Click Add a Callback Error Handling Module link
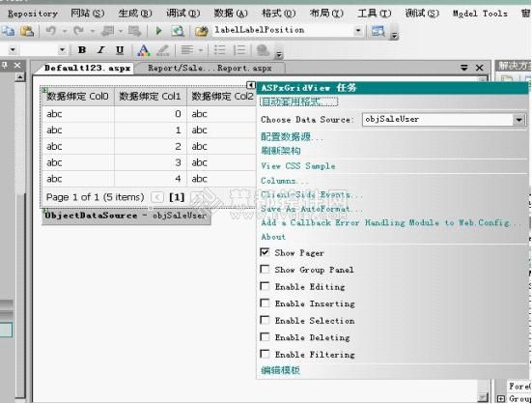Screen dimensions: 532x404 390,222
